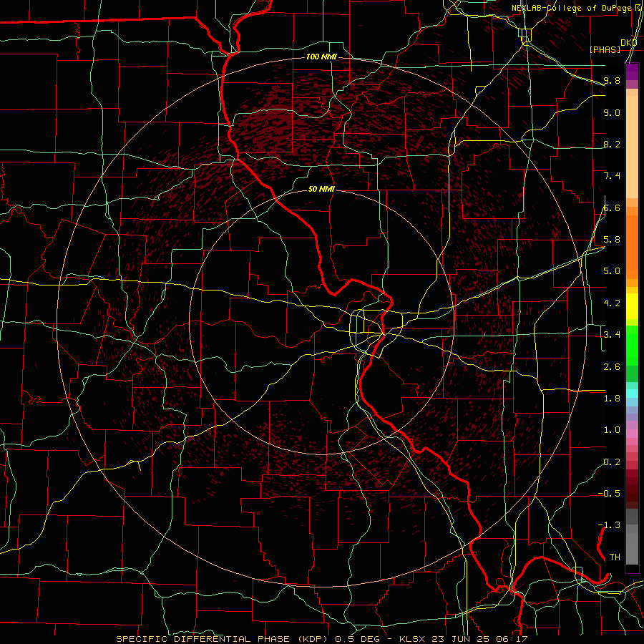Click the bright green segment of the color bar

[x=632, y=346]
